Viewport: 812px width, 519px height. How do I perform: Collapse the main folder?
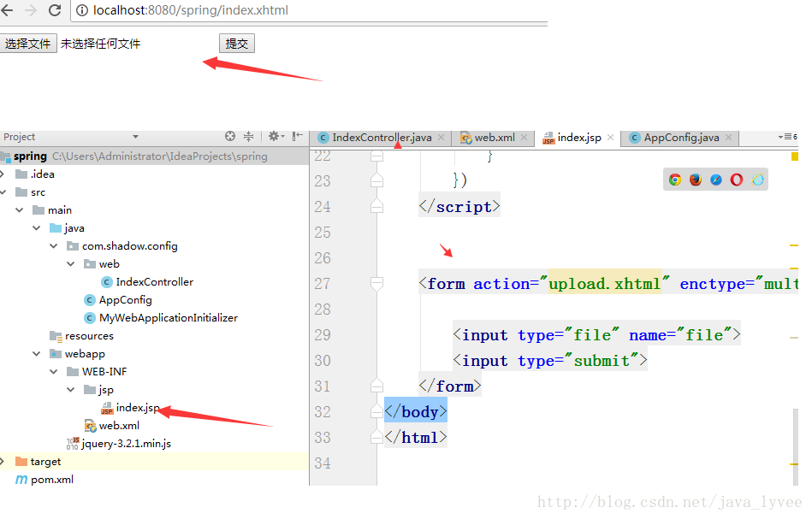20,210
